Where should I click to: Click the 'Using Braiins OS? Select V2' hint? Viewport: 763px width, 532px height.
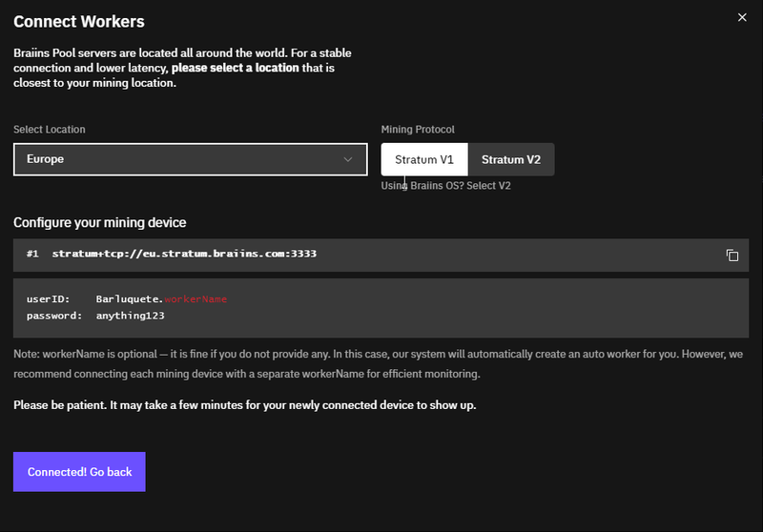445,185
